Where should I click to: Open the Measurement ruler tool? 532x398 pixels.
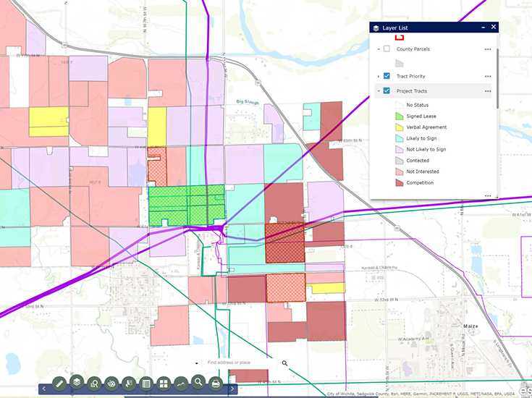click(59, 384)
